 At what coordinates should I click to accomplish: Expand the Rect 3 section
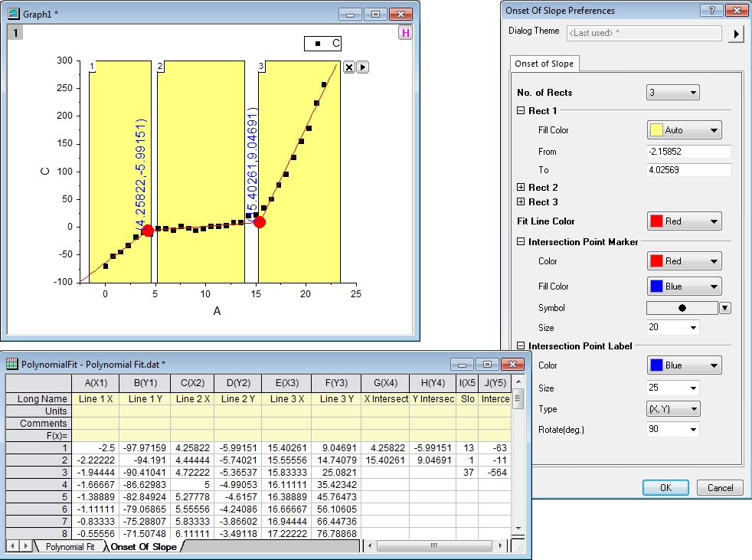point(521,202)
